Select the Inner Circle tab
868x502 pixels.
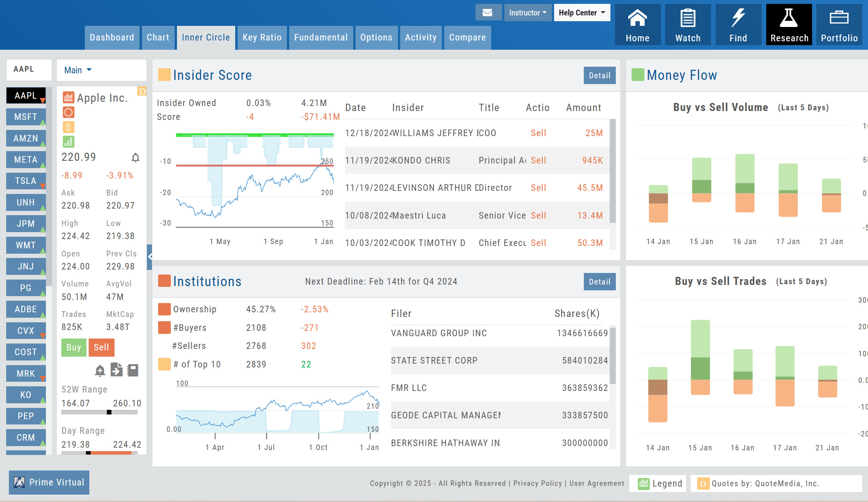click(x=206, y=38)
